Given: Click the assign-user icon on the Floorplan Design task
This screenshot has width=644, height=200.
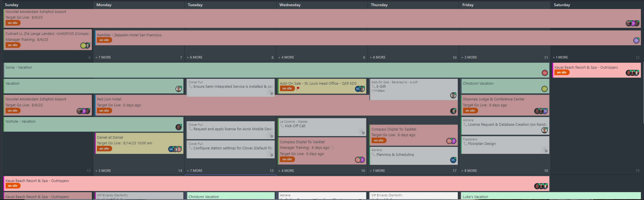Looking at the screenshot, I should point(545,150).
